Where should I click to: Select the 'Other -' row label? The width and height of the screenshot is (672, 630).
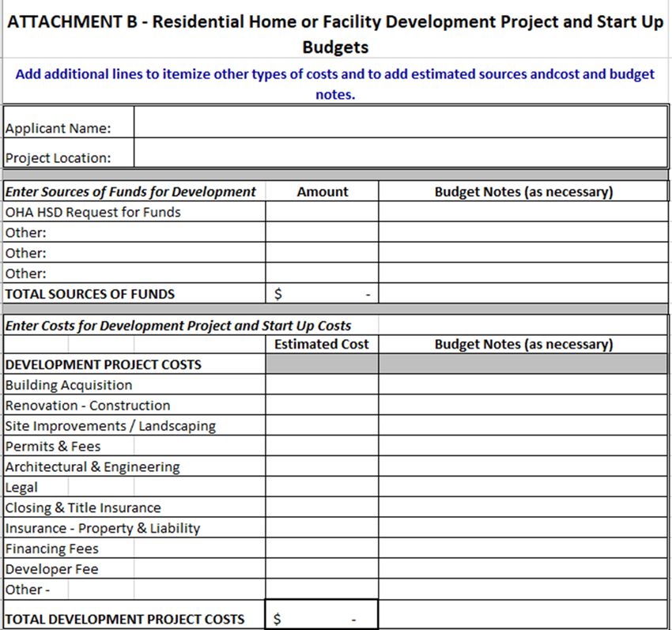(x=28, y=590)
